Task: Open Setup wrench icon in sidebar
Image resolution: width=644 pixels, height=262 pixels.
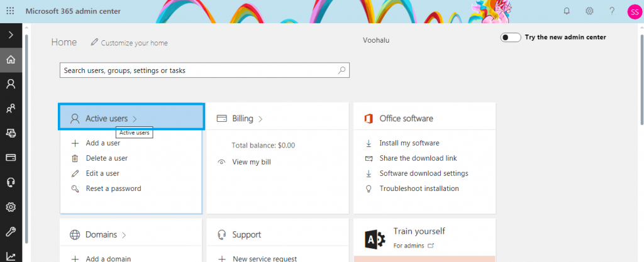Action: [x=11, y=232]
